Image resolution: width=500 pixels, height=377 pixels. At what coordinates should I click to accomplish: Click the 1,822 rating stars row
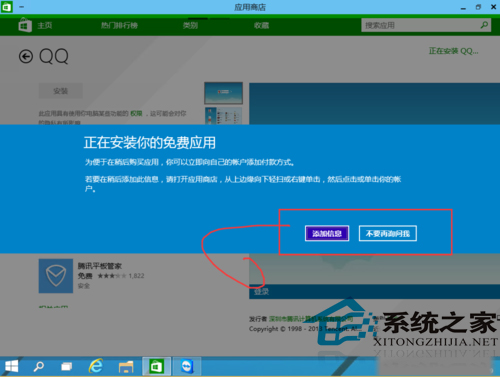point(121,276)
